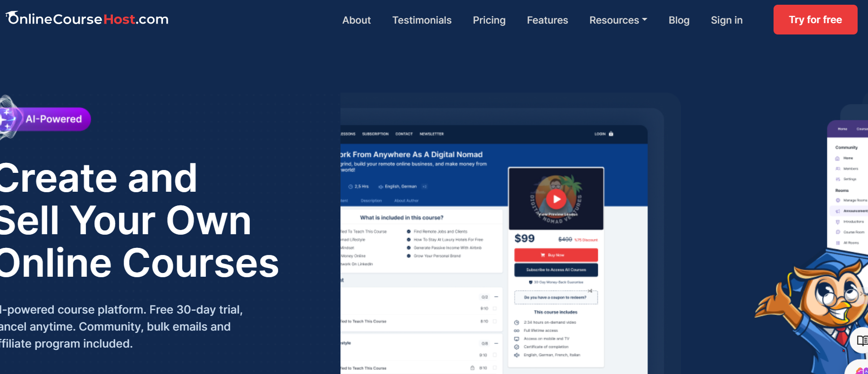The image size is (868, 374).
Task: Open Settings sliders icon in Community sidebar
Action: pos(838,179)
